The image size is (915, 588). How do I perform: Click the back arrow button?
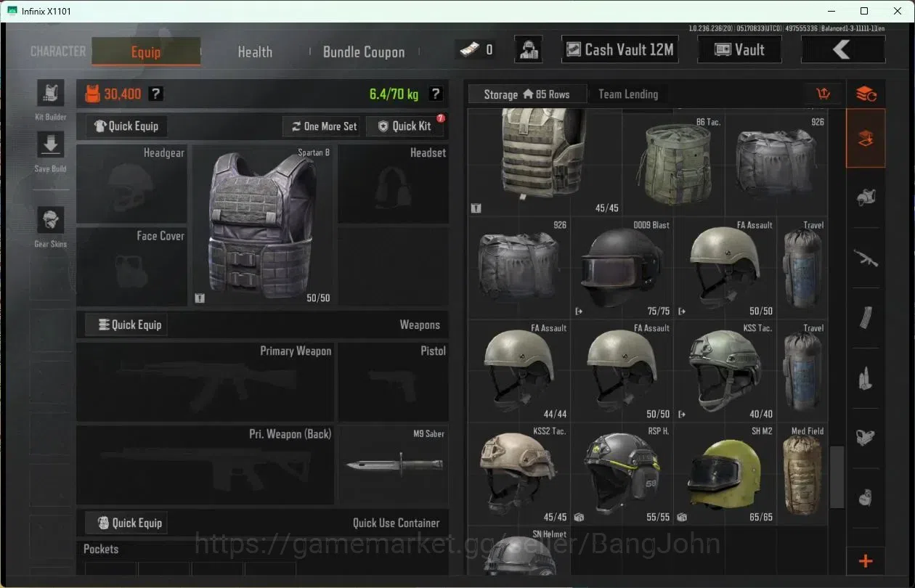pos(843,49)
